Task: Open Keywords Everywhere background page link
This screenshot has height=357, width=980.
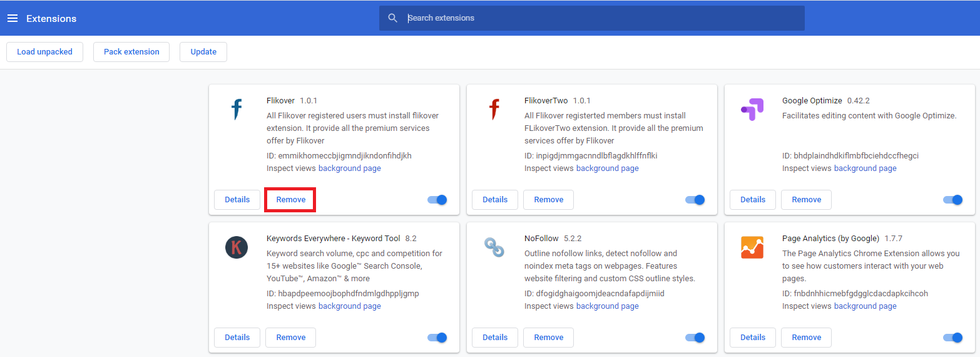Action: click(x=350, y=306)
